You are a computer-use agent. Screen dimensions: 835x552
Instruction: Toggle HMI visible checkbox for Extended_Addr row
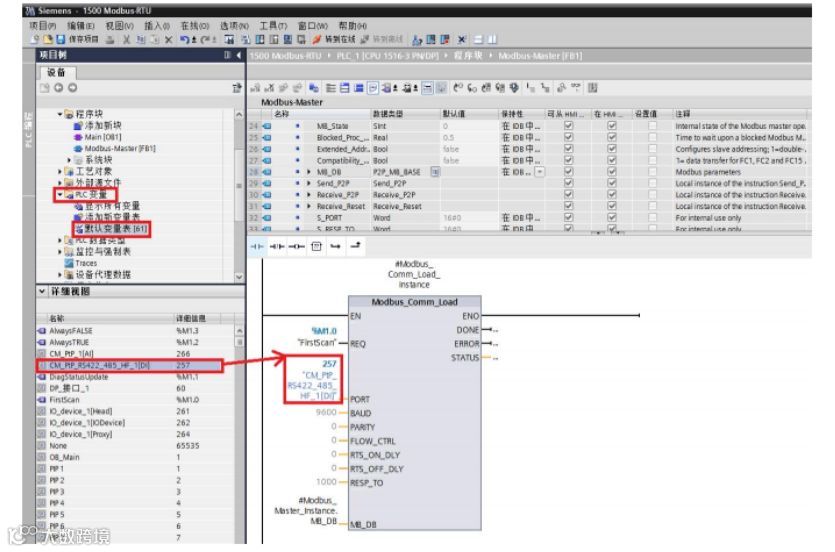(611, 149)
